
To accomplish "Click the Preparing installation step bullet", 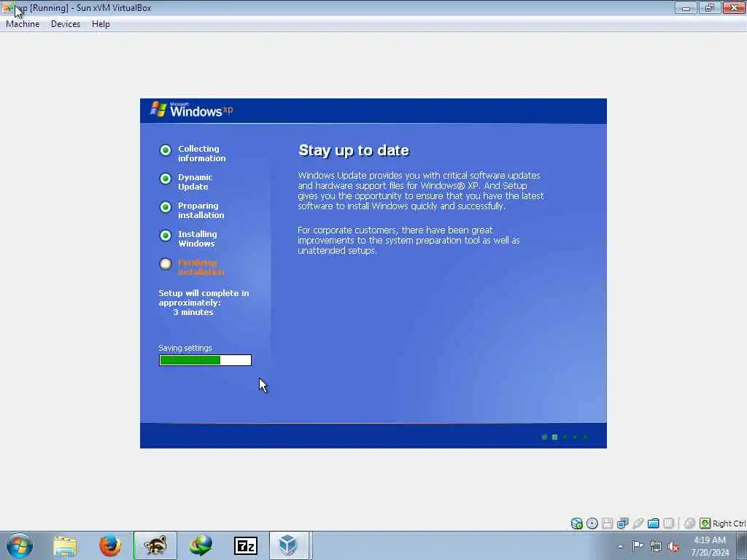I will click(166, 207).
